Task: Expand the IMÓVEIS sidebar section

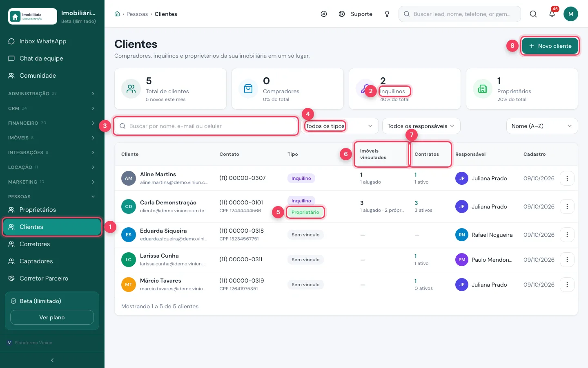Action: tap(52, 138)
